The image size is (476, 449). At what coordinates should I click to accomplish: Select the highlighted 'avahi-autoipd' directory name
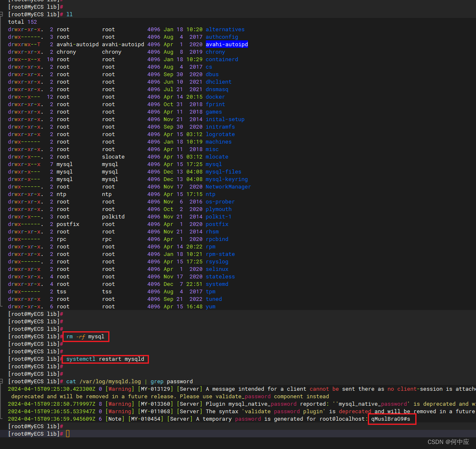[227, 45]
